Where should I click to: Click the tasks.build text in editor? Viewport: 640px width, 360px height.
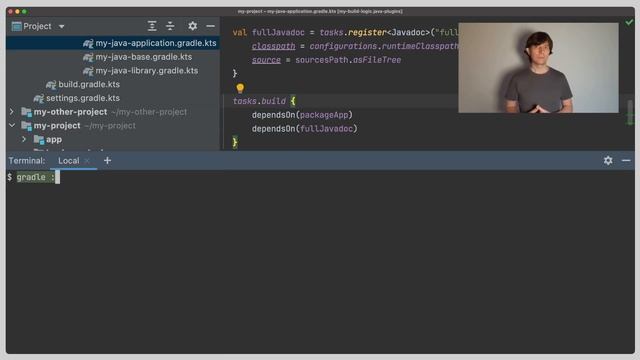pyautogui.click(x=259, y=101)
